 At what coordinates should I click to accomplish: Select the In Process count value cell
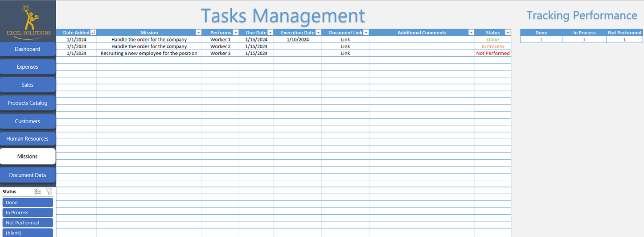[x=584, y=40]
